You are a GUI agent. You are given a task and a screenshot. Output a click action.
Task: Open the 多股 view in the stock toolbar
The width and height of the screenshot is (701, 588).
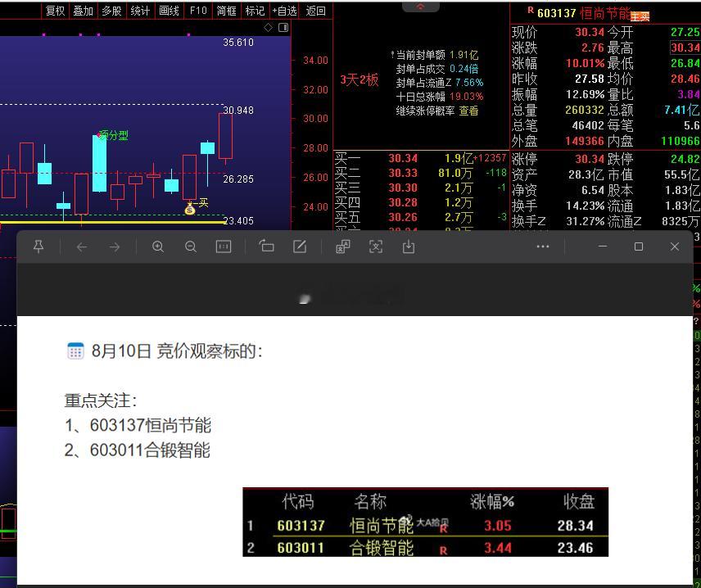pyautogui.click(x=111, y=11)
